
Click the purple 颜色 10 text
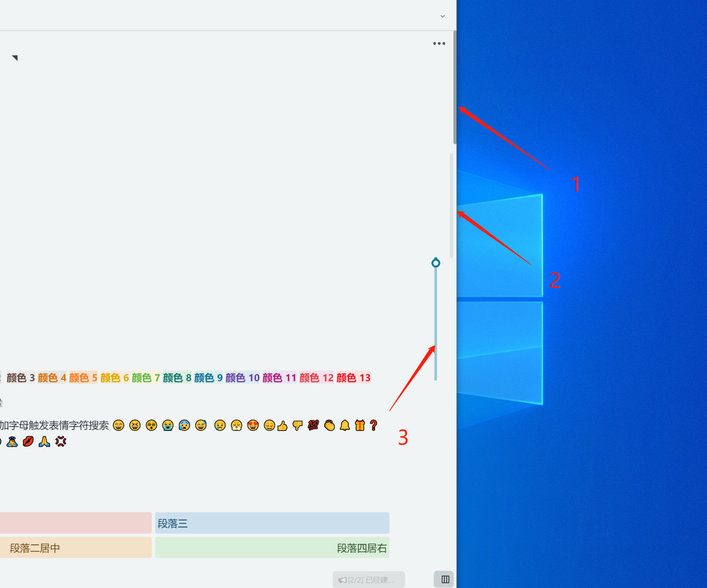pyautogui.click(x=242, y=378)
